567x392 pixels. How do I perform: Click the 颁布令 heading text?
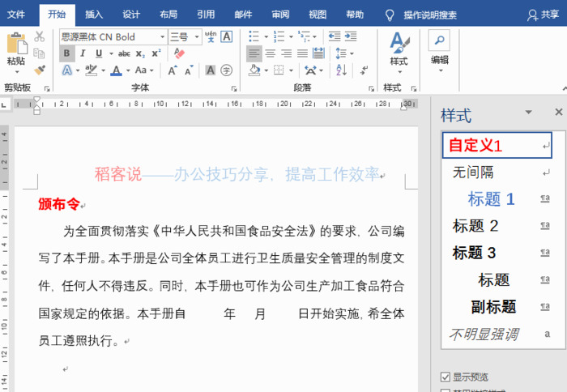59,204
